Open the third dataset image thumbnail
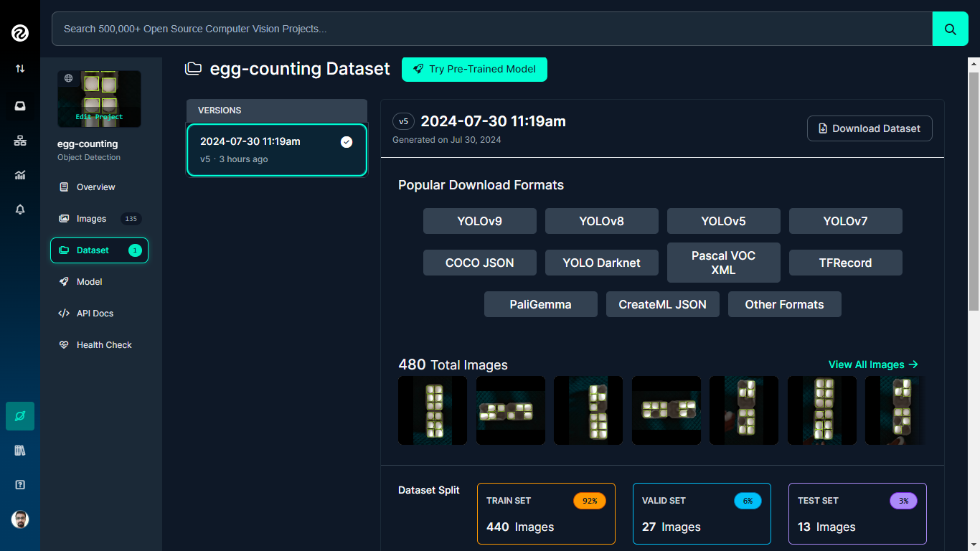The height and width of the screenshot is (551, 980). pos(588,410)
